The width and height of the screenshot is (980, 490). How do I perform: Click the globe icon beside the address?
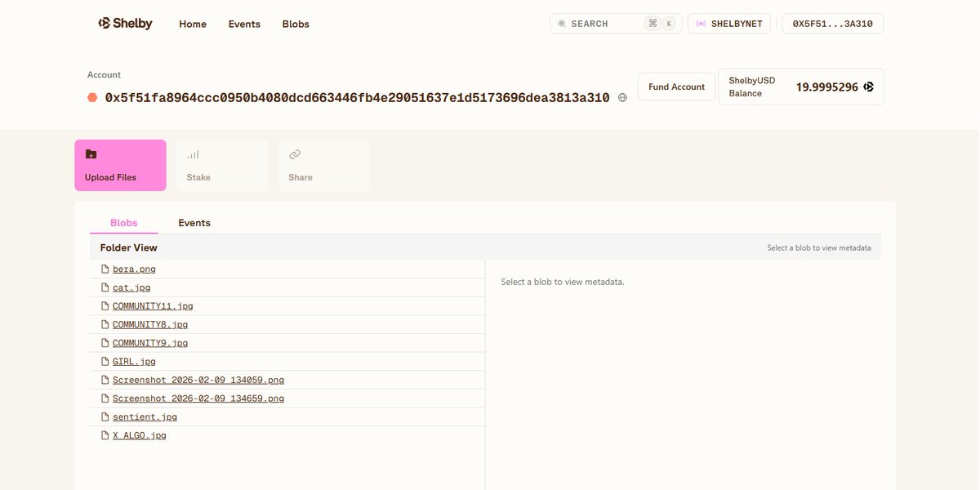622,98
